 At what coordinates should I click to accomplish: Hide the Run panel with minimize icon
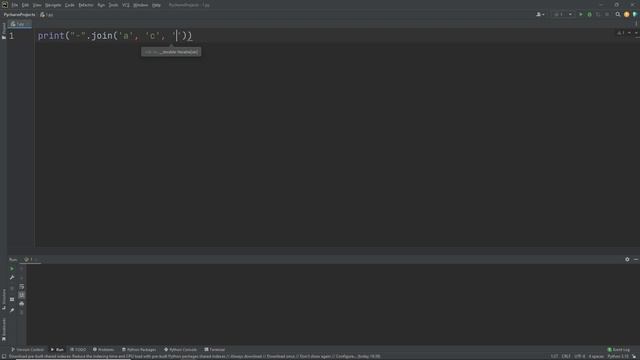[x=636, y=260]
